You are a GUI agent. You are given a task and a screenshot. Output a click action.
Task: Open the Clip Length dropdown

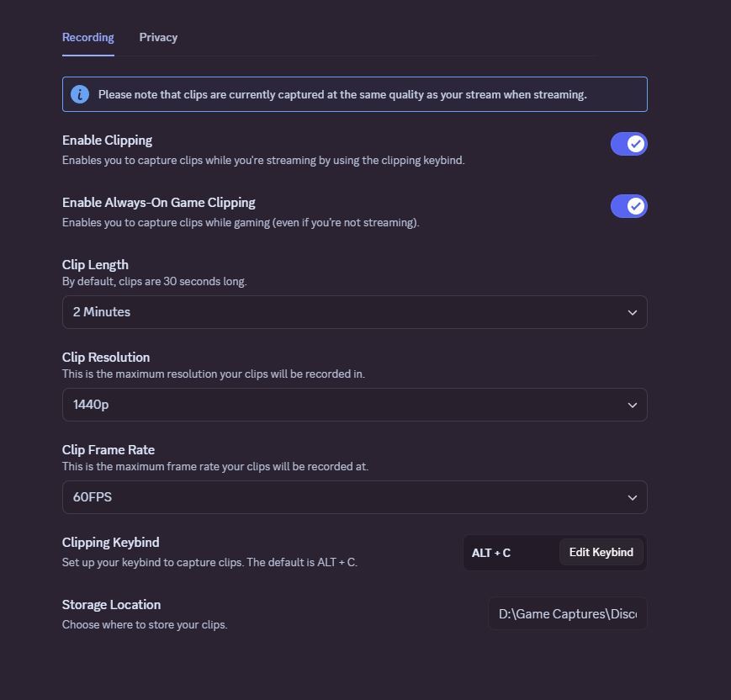(x=354, y=312)
